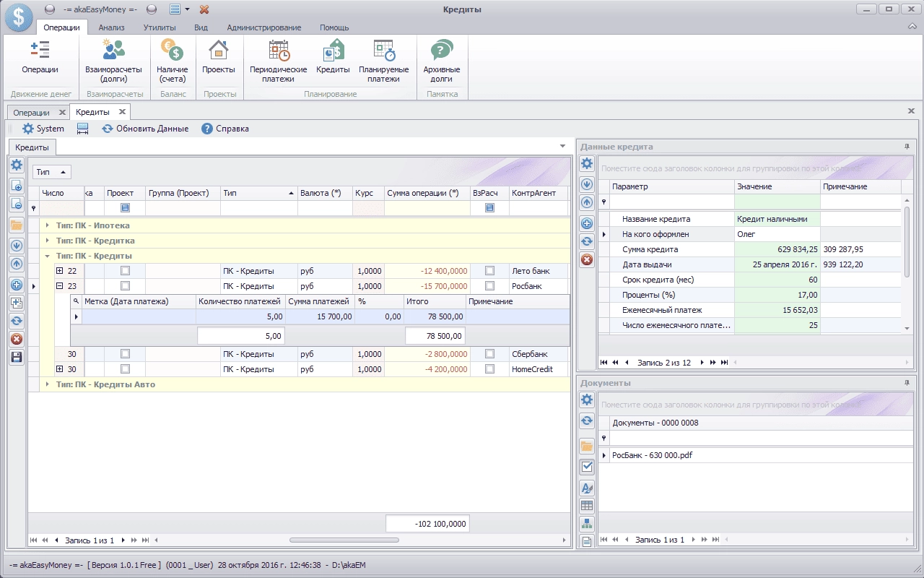Close the Кредиты document tab
Screen dimensions: 924x578
click(122, 111)
